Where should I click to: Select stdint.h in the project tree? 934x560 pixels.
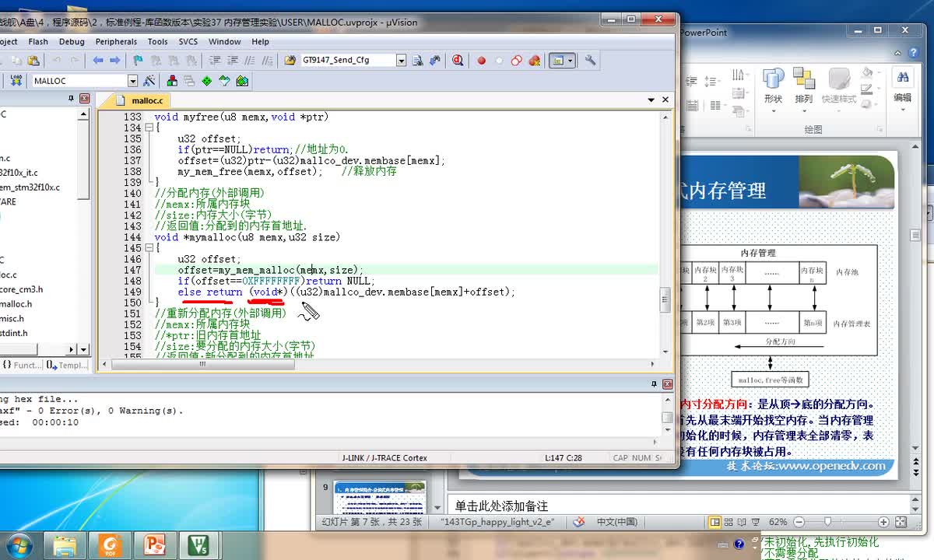coord(14,333)
